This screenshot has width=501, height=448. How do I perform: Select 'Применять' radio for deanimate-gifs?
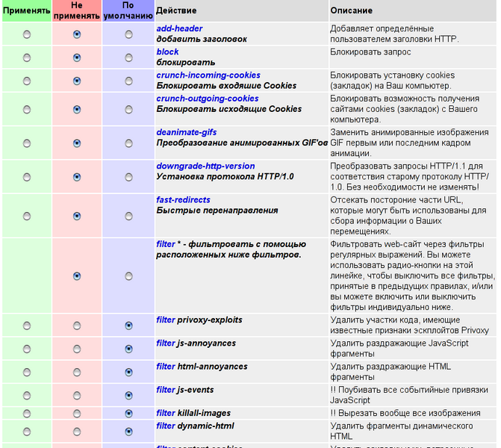click(x=27, y=143)
